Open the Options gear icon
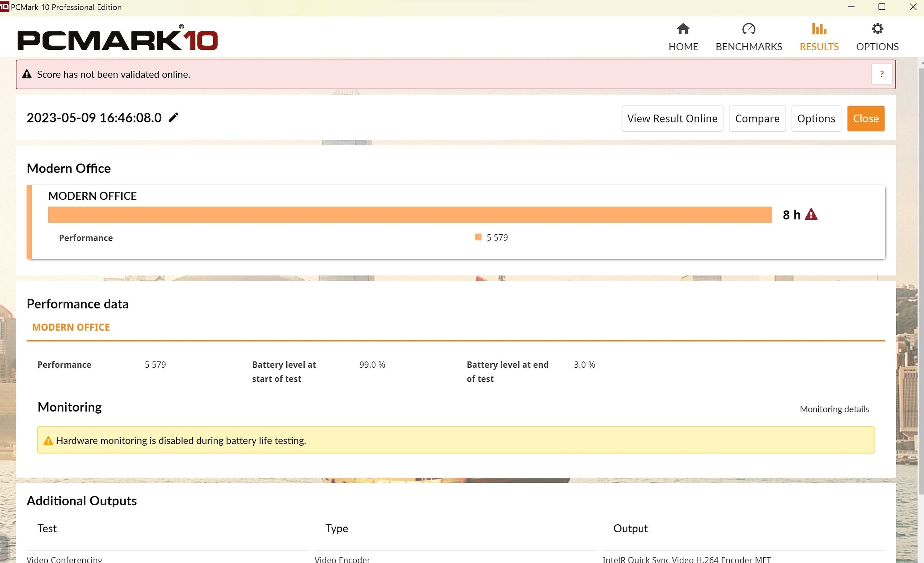This screenshot has width=924, height=563. tap(877, 29)
